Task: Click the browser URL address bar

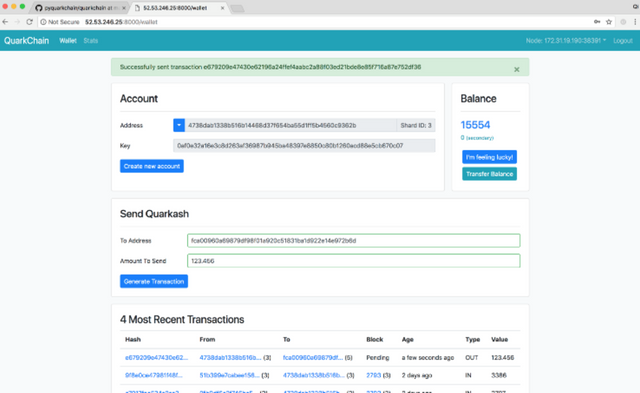Action: [314, 22]
